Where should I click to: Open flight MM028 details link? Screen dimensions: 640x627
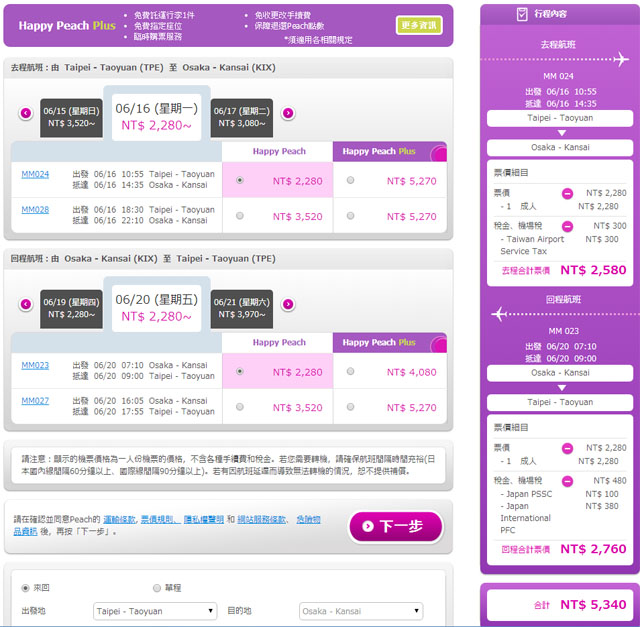(35, 210)
